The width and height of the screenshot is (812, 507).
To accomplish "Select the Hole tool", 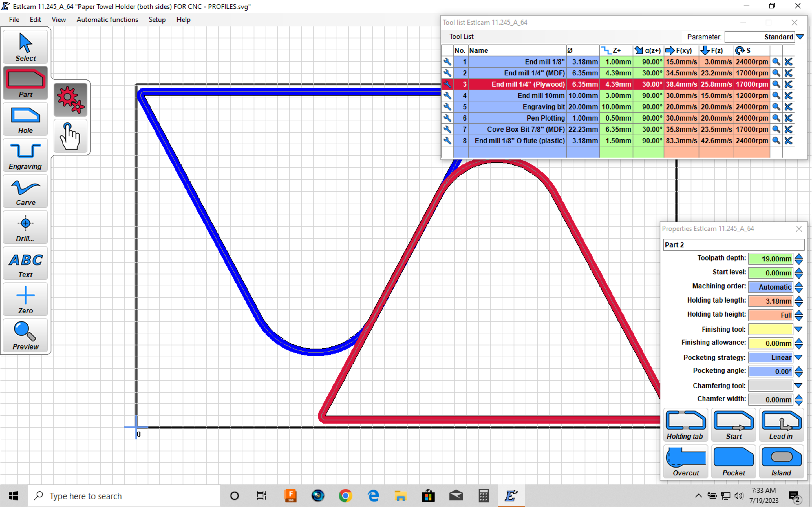I will pos(25,120).
